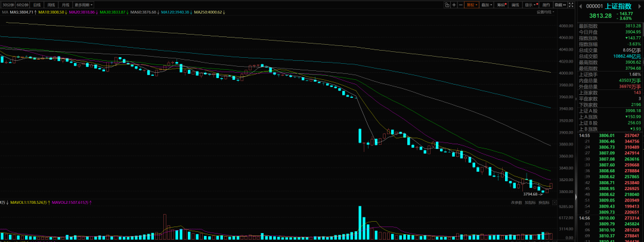The height and width of the screenshot is (242, 644).
Task: Expand the 叠加 overlay dropdown
Action: (487, 5)
